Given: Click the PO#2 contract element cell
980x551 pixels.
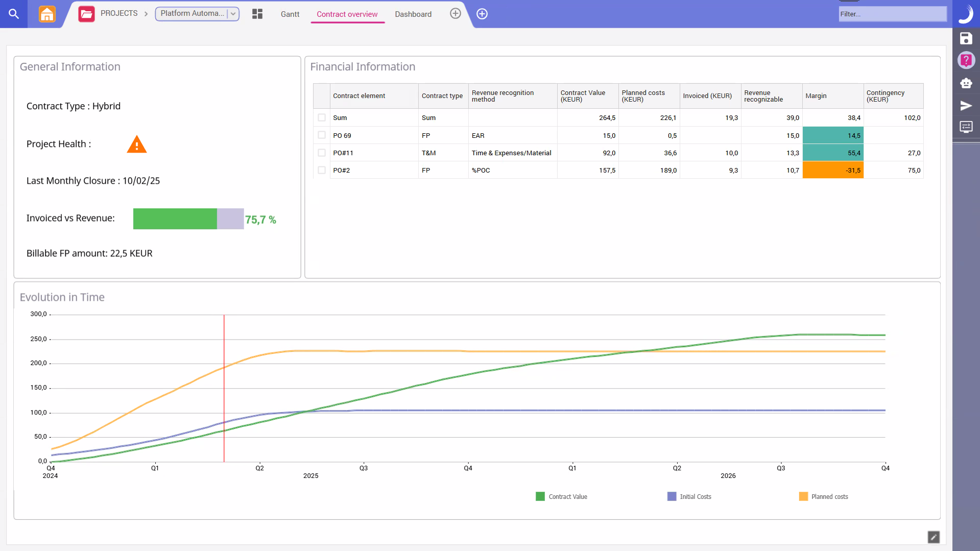Looking at the screenshot, I should click(374, 171).
